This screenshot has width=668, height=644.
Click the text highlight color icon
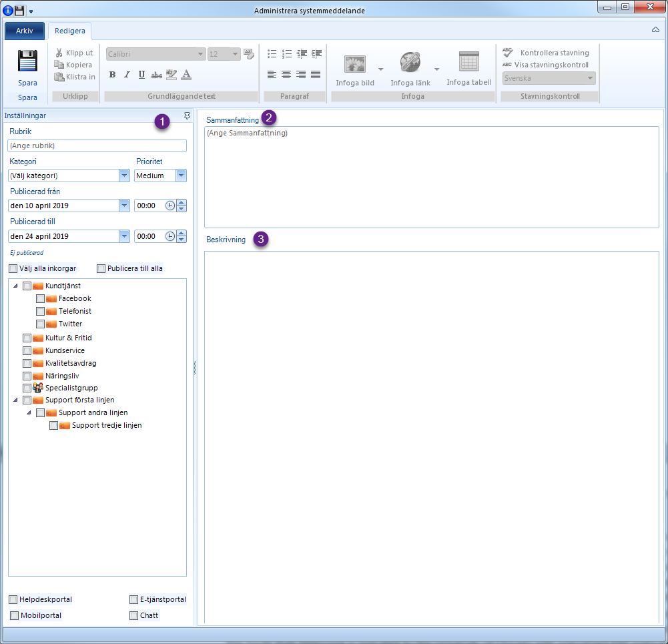click(172, 75)
